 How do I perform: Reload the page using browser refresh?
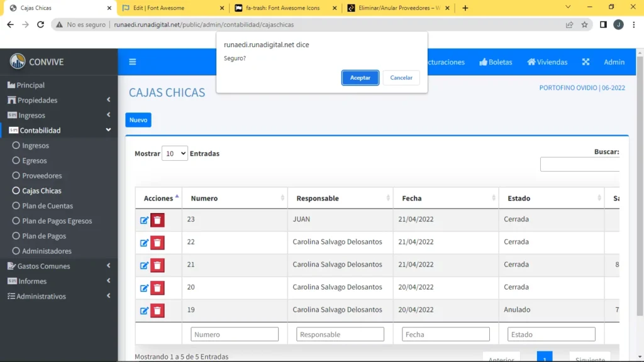coord(41,25)
